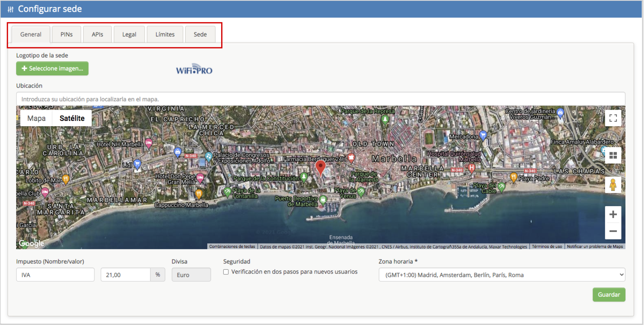644x325 pixels.
Task: Click the map tilt grid icon
Action: point(613,155)
